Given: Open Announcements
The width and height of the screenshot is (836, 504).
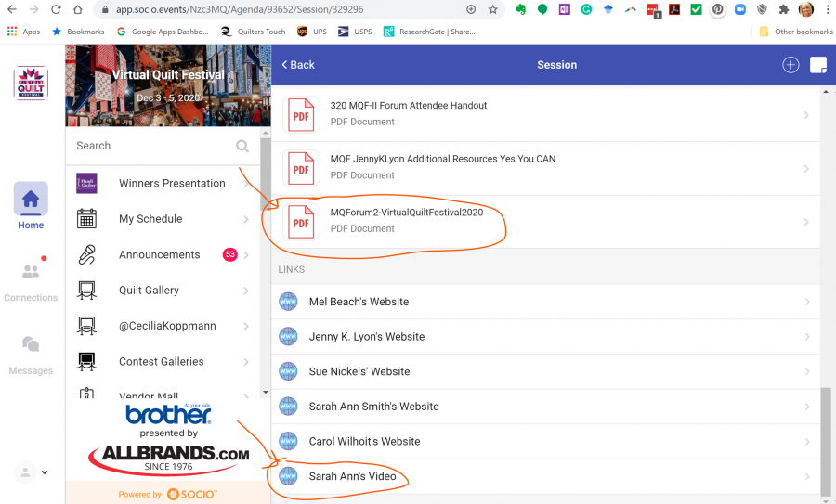Looking at the screenshot, I should [163, 254].
